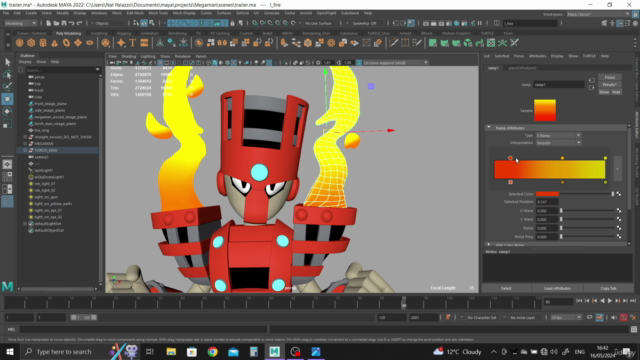Open the Workspace Maya Classic dropdown
The height and width of the screenshot is (360, 640).
pos(598,14)
